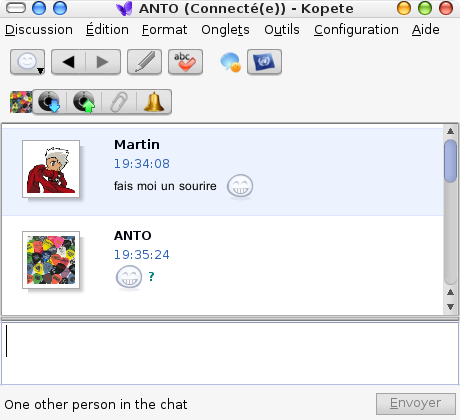The height and width of the screenshot is (420, 460).
Task: Click the sender name Martin
Action: tap(137, 145)
